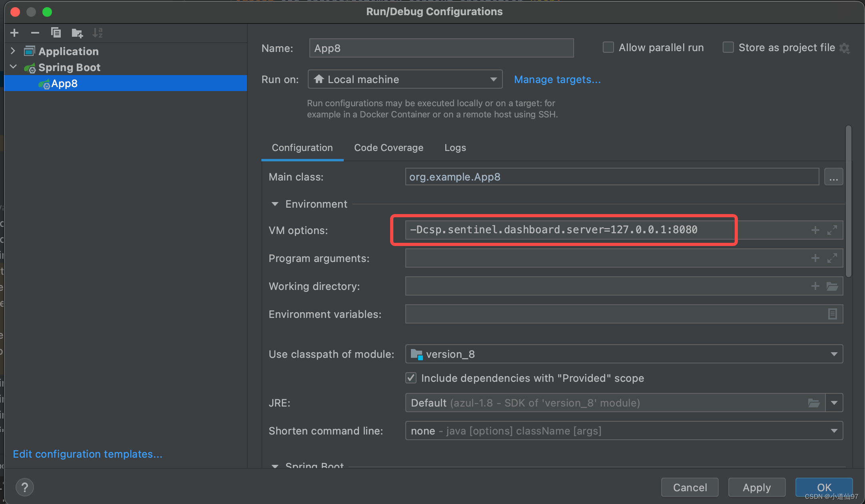This screenshot has height=504, width=865.
Task: Open Environment variables editor icon
Action: click(x=832, y=314)
